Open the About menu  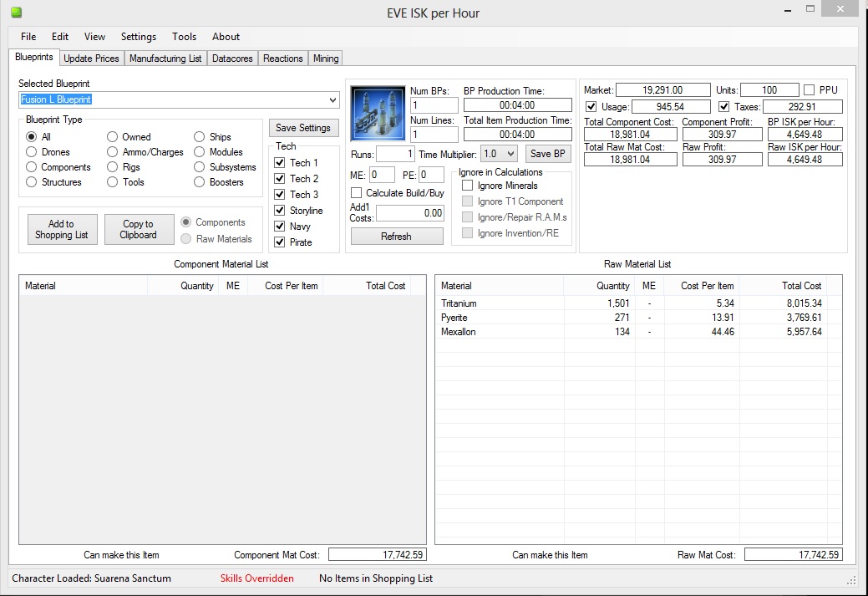tap(226, 37)
